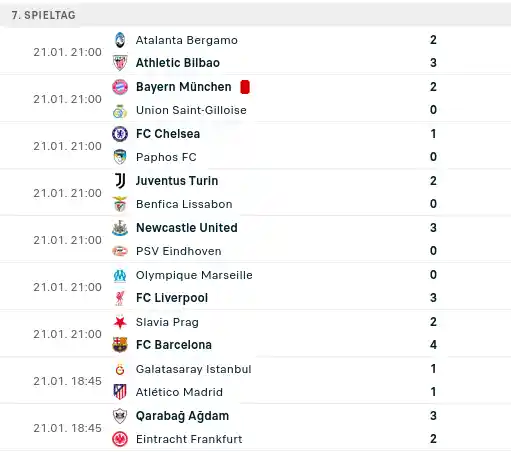Open the Paphos FC team name

(x=166, y=157)
